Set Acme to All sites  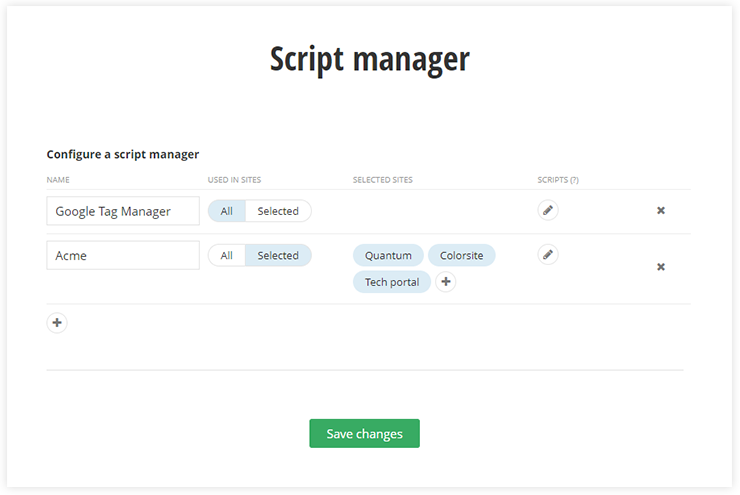[227, 255]
